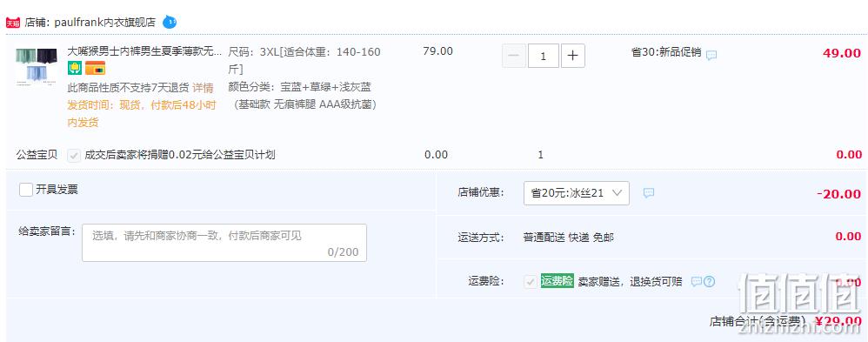Viewport: 868px width, 342px height.
Task: Click the comment icon next to 省30:新品促销
Action: [711, 56]
